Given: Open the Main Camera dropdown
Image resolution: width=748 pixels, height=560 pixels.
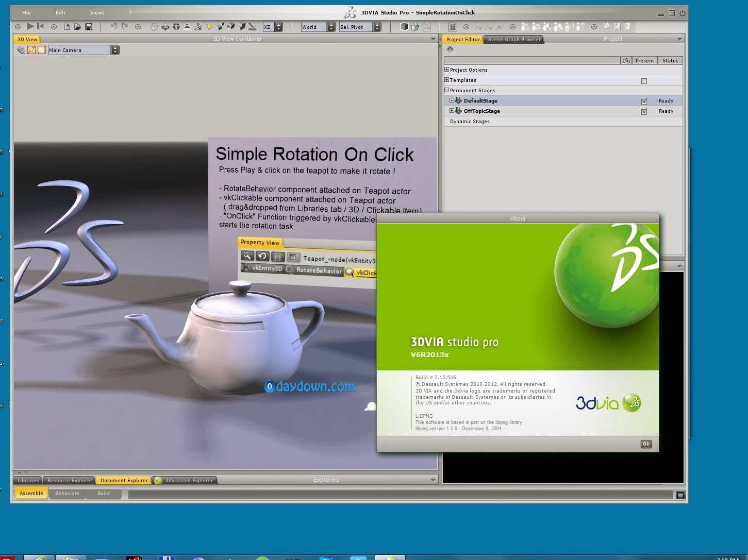Looking at the screenshot, I should click(x=115, y=50).
